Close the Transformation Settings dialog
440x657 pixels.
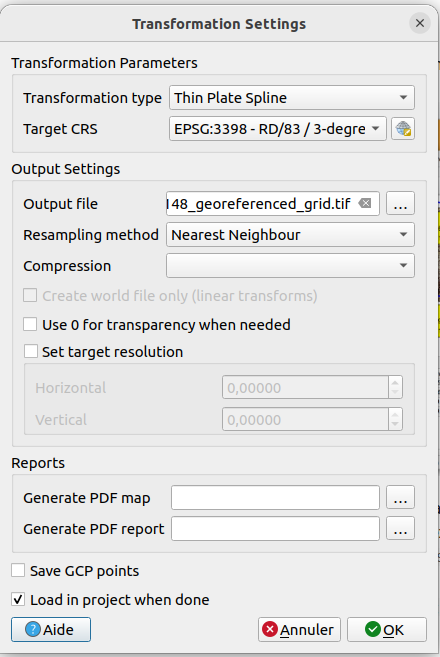click(419, 23)
